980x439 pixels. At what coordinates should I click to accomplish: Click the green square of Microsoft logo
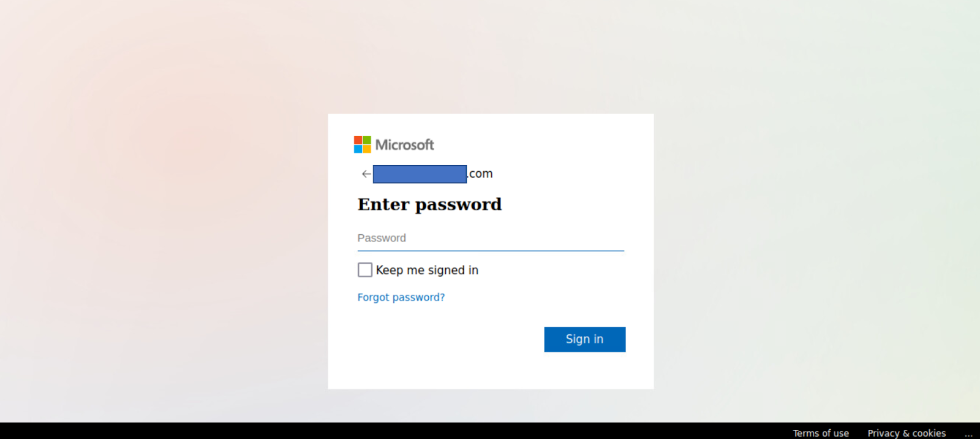tap(367, 140)
